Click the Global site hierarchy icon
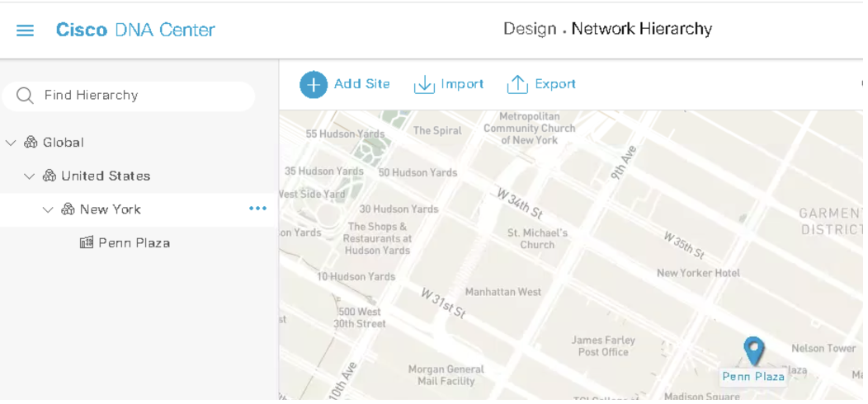Screen dimensions: 868x404 click(x=31, y=143)
